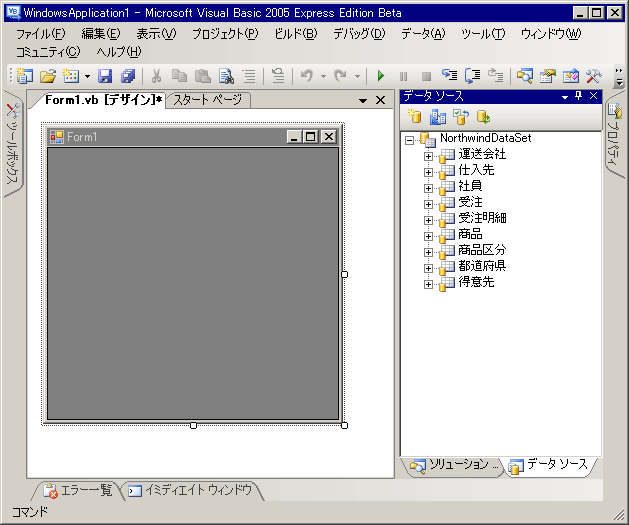Click the Copy toolbar icon
Image resolution: width=629 pixels, height=525 pixels.
(179, 75)
